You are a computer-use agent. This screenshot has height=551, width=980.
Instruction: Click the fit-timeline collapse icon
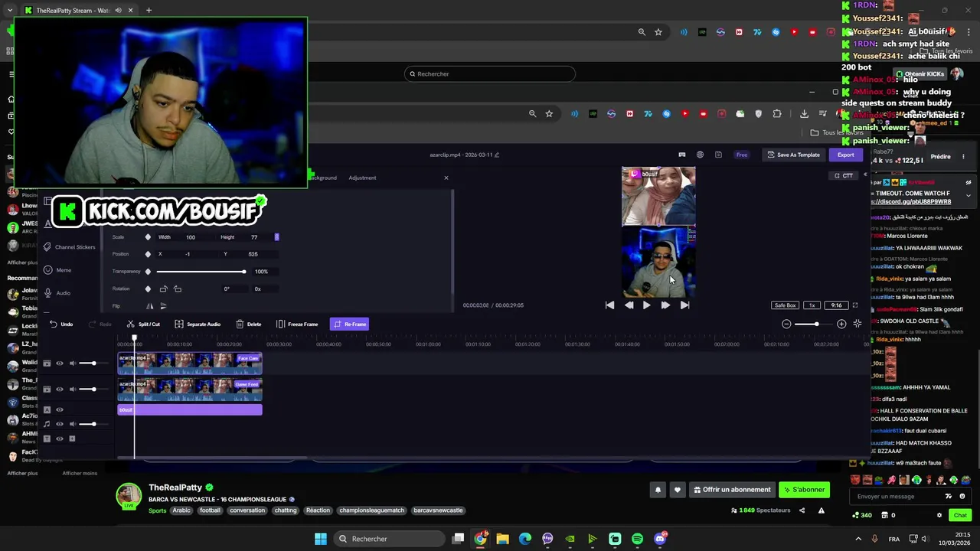[x=857, y=324]
